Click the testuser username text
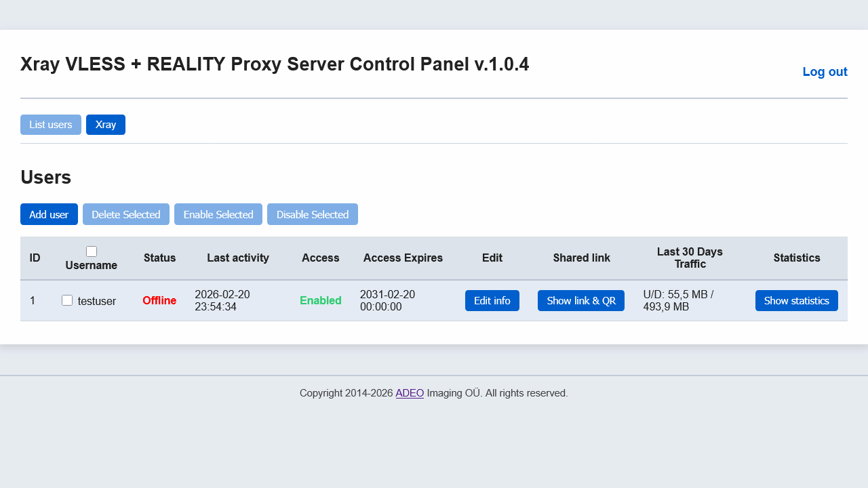868x488 pixels. click(x=97, y=301)
